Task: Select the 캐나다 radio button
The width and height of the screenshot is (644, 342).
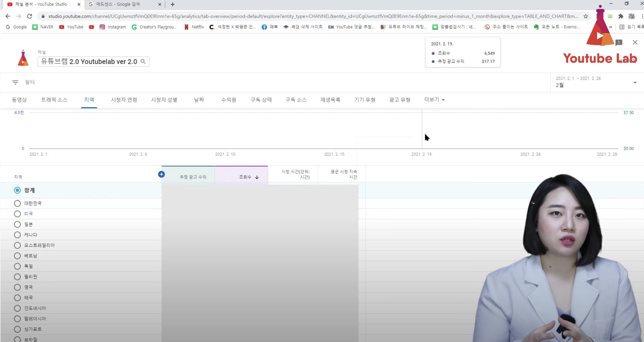Action: click(17, 235)
